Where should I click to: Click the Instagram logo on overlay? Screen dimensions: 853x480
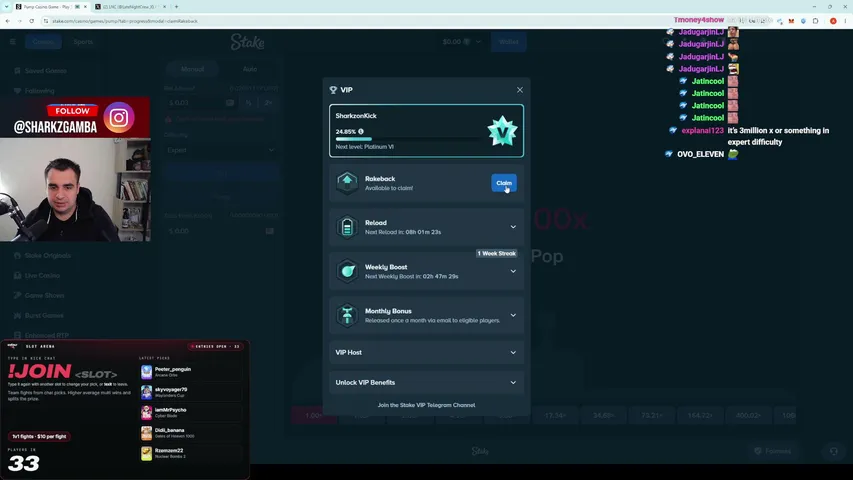click(119, 118)
